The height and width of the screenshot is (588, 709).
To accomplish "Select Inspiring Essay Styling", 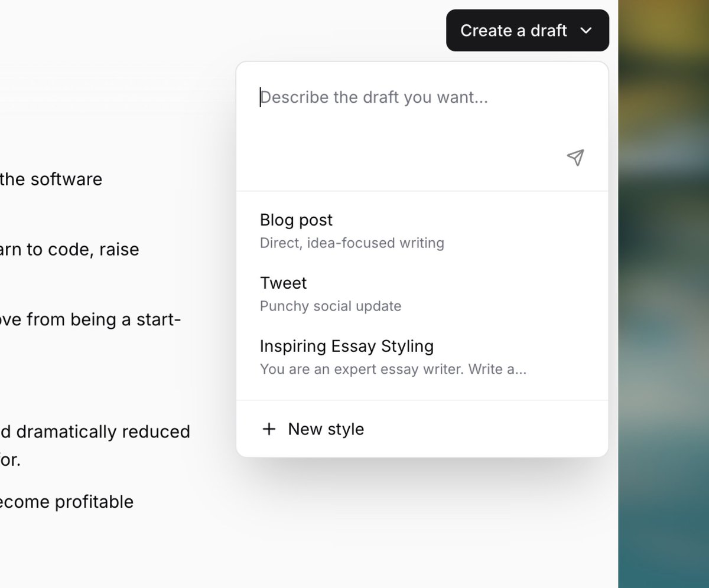I will (346, 346).
